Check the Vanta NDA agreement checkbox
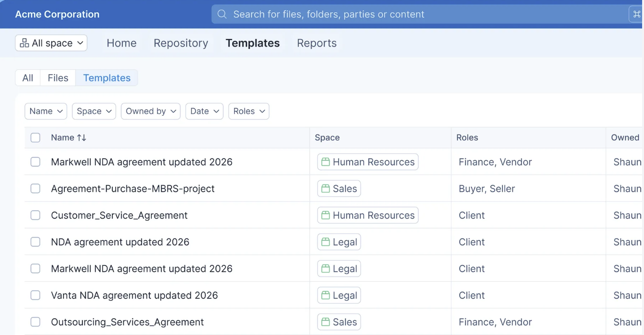The image size is (644, 335). click(x=35, y=295)
